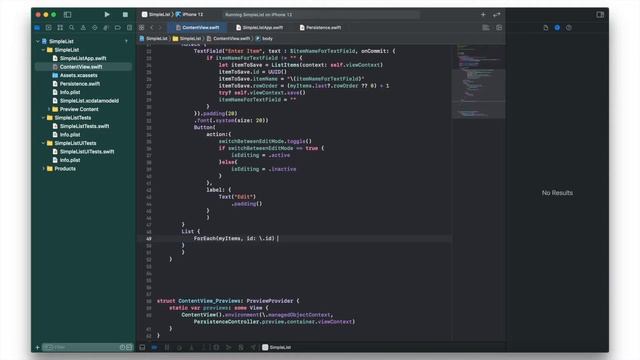Viewport: 640px width, 360px height.
Task: Open the Find navigator magnifier icon
Action: (x=71, y=28)
